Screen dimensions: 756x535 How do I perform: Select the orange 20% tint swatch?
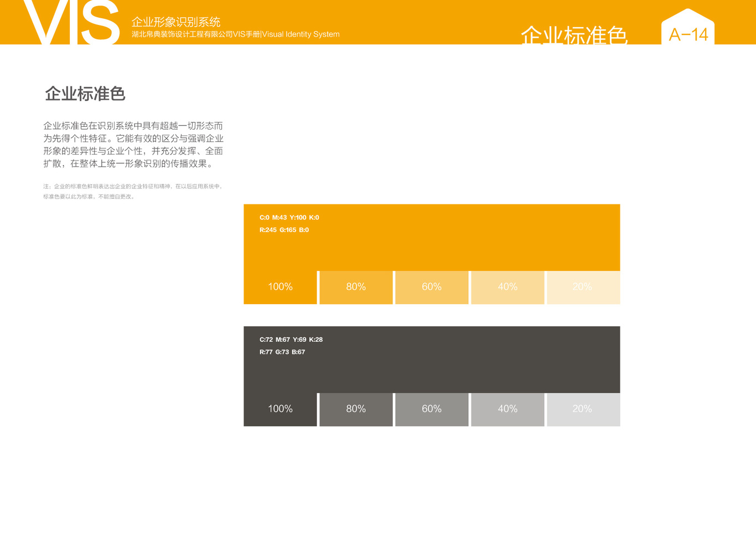click(583, 287)
